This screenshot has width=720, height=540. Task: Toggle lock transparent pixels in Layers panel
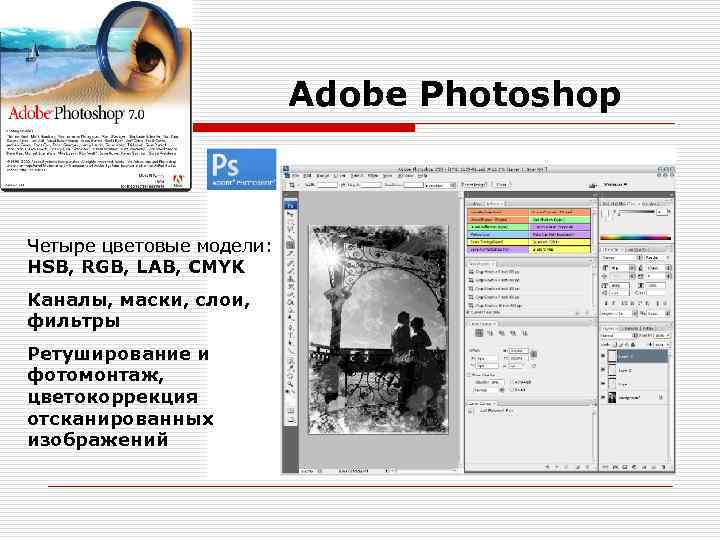click(614, 344)
